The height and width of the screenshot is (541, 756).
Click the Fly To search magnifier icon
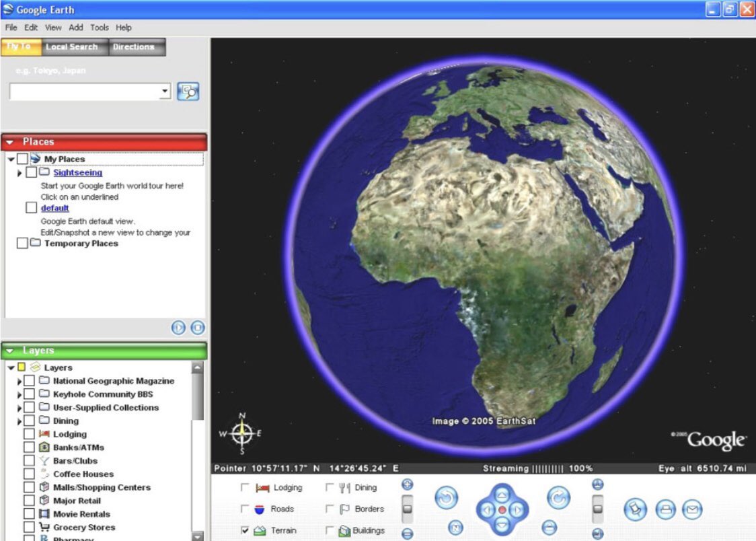click(189, 92)
